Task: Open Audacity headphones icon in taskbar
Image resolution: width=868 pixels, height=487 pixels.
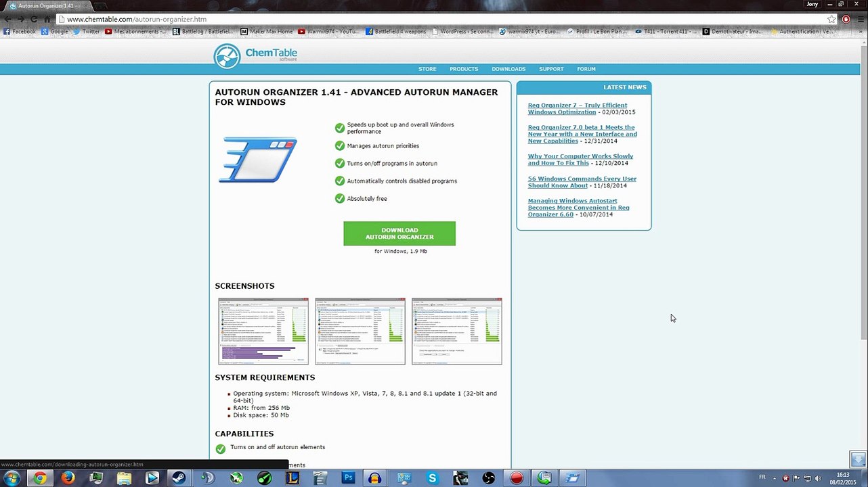Action: (x=375, y=478)
